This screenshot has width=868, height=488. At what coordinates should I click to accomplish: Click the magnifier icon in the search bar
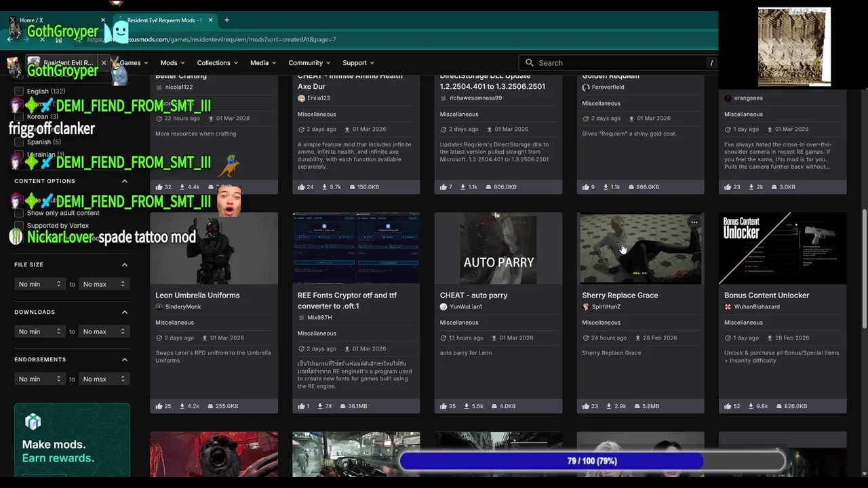pos(530,62)
